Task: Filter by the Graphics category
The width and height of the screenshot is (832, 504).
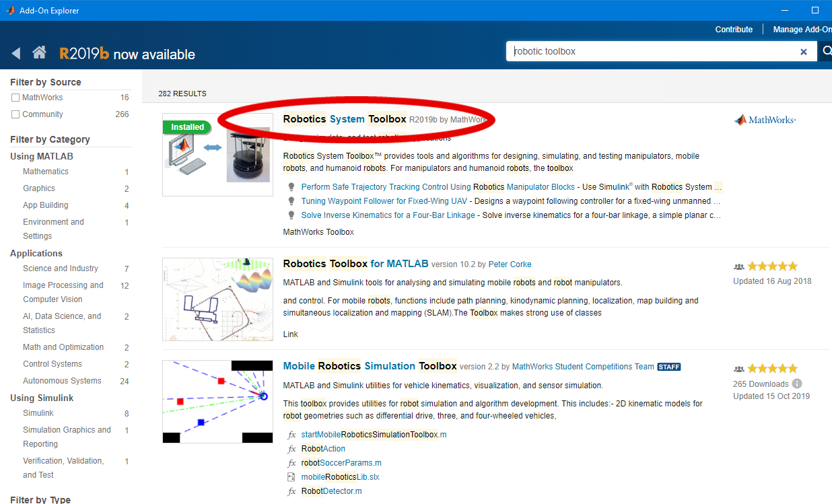Action: [39, 188]
